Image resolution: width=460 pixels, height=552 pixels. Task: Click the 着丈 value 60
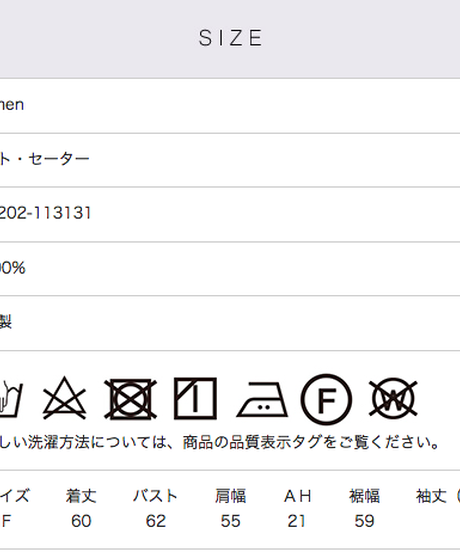[x=81, y=521]
